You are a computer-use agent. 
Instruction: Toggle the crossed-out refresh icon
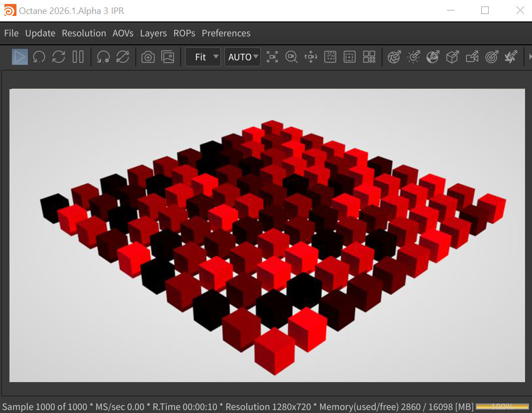[x=122, y=57]
